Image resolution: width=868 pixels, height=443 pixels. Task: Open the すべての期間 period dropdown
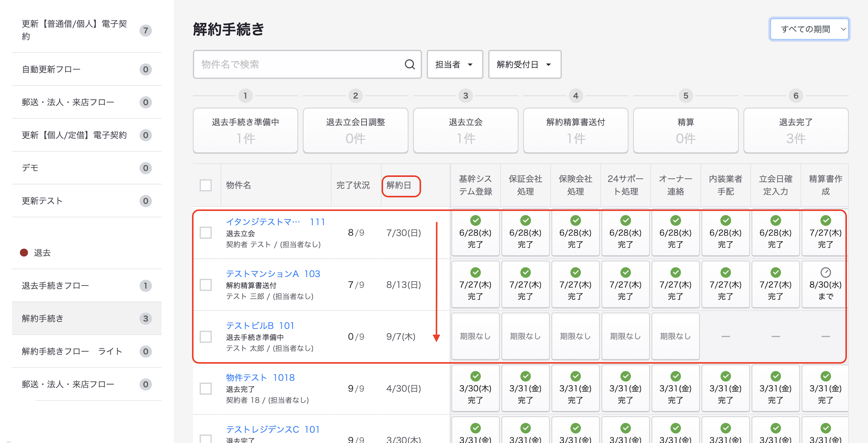[x=809, y=29]
